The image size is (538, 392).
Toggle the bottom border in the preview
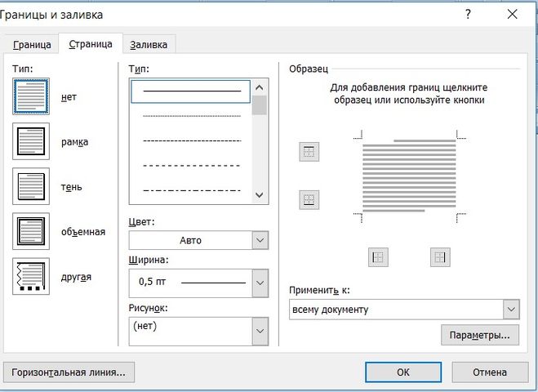click(x=309, y=199)
